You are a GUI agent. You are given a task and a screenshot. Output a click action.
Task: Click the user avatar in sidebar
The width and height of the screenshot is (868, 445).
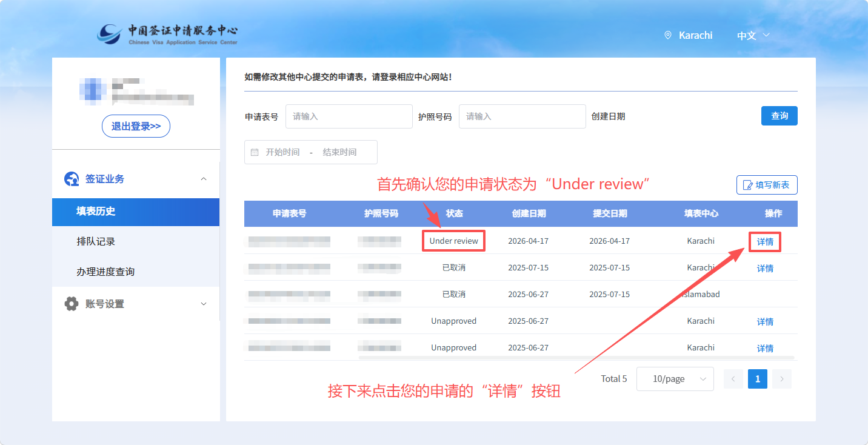92,89
